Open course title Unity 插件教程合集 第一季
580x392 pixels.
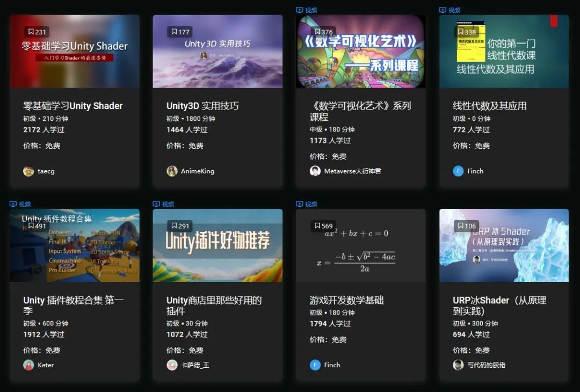pyautogui.click(x=73, y=306)
